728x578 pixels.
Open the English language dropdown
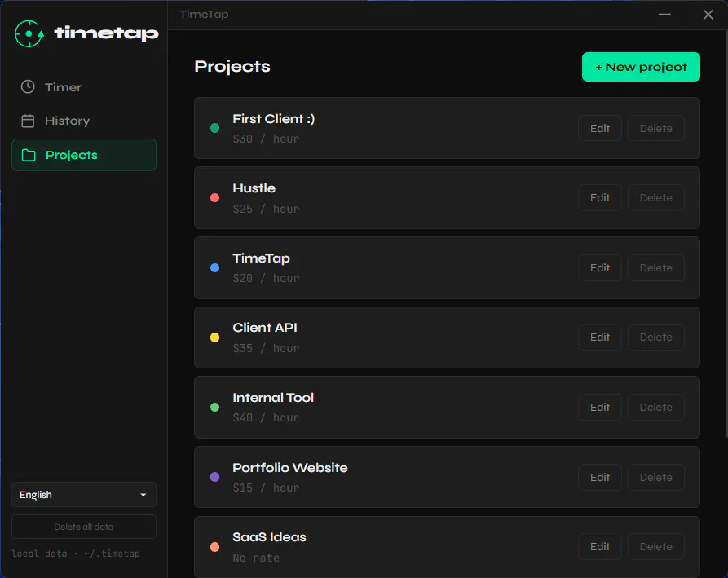[x=84, y=494]
